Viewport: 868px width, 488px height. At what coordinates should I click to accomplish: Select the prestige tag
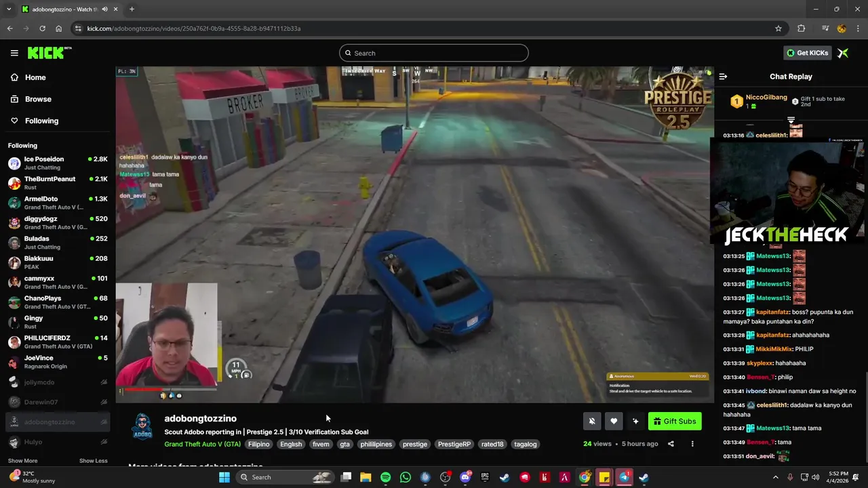(415, 444)
